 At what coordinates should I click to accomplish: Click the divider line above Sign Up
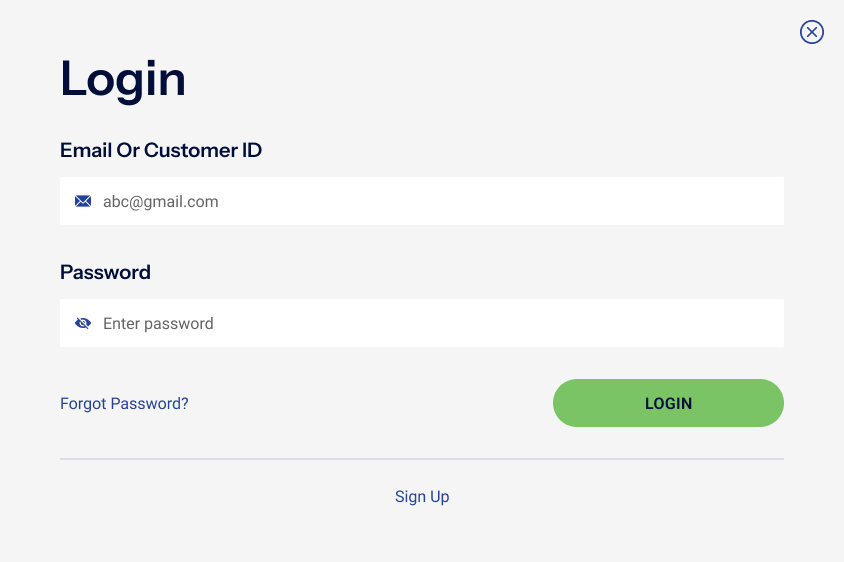pos(422,459)
